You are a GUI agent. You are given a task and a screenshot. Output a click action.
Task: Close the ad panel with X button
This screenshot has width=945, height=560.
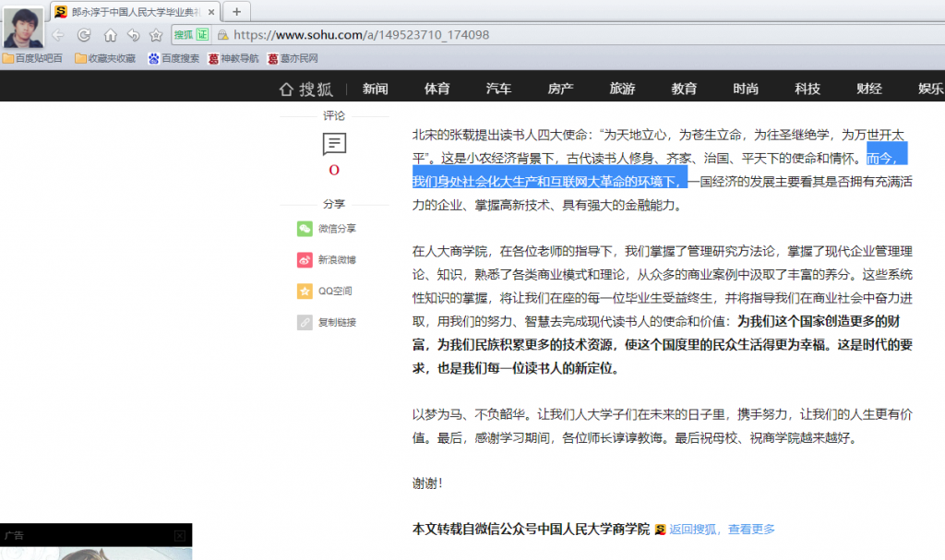point(180,536)
